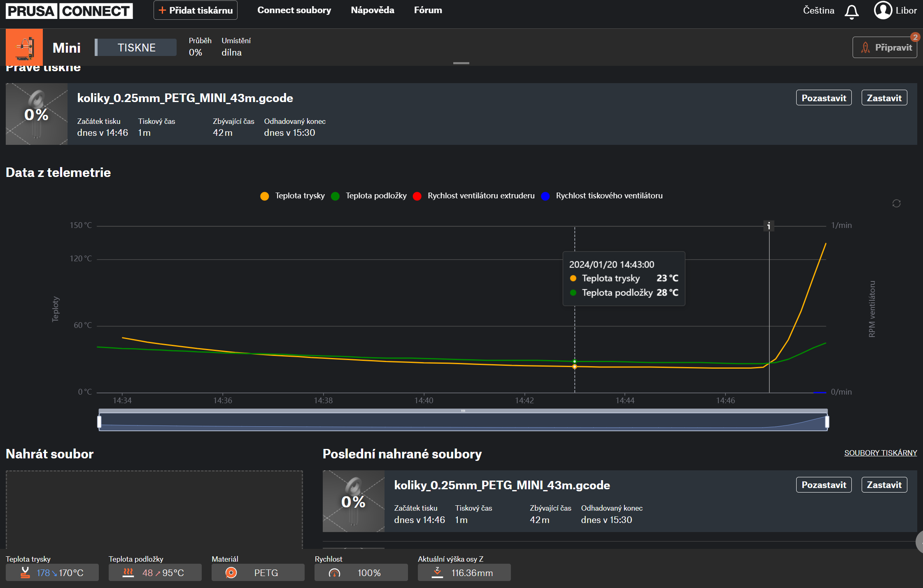
Task: Click the 116.36mm Z height value
Action: 472,573
